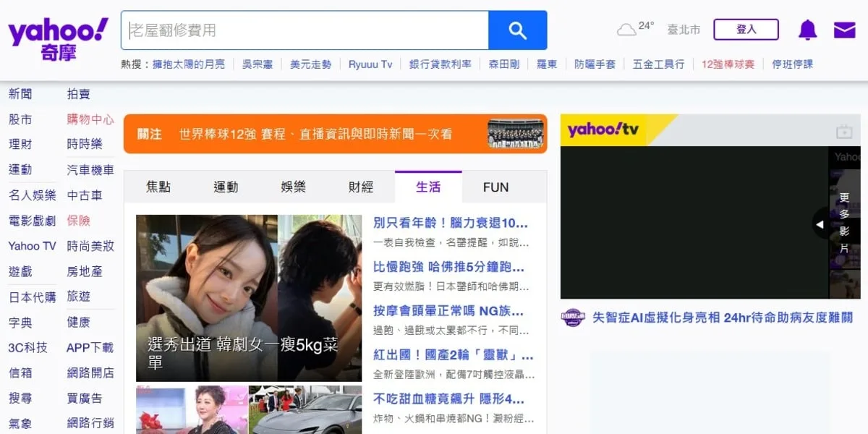868x434 pixels.
Task: Click the round badge icon beside 失智症AI headline
Action: tap(572, 318)
